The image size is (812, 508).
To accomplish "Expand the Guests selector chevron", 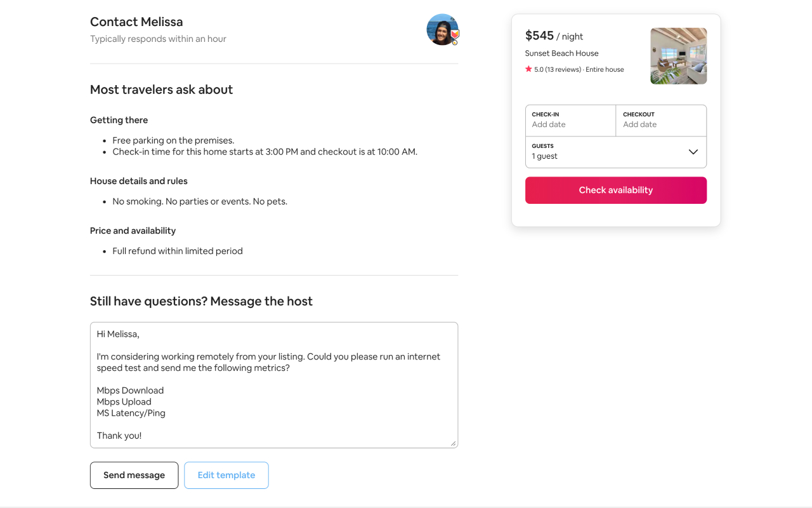I will [x=693, y=152].
